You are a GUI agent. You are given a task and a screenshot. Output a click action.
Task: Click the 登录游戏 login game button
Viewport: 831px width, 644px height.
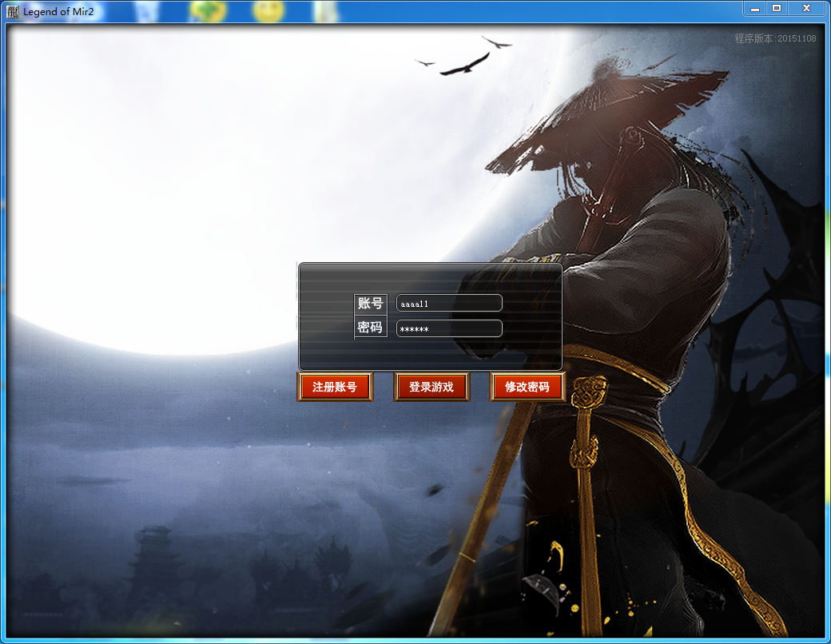[431, 387]
